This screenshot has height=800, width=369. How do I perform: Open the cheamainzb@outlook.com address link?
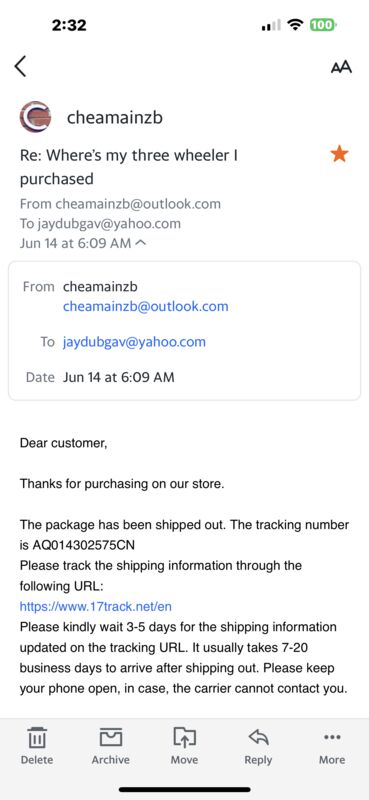coord(145,307)
